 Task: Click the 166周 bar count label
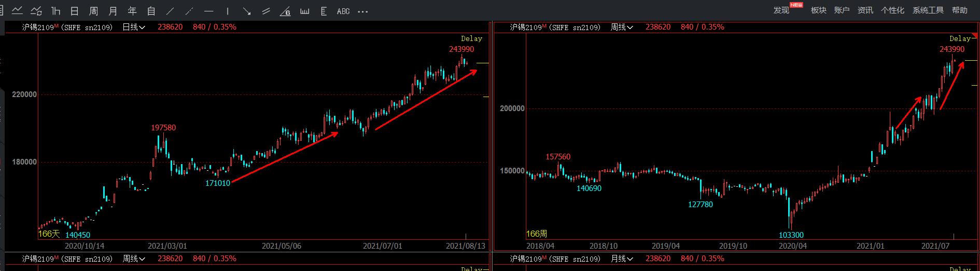537,234
